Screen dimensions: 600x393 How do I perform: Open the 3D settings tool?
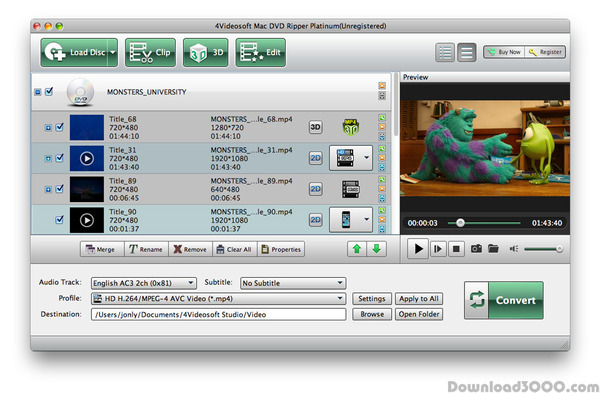click(x=205, y=52)
